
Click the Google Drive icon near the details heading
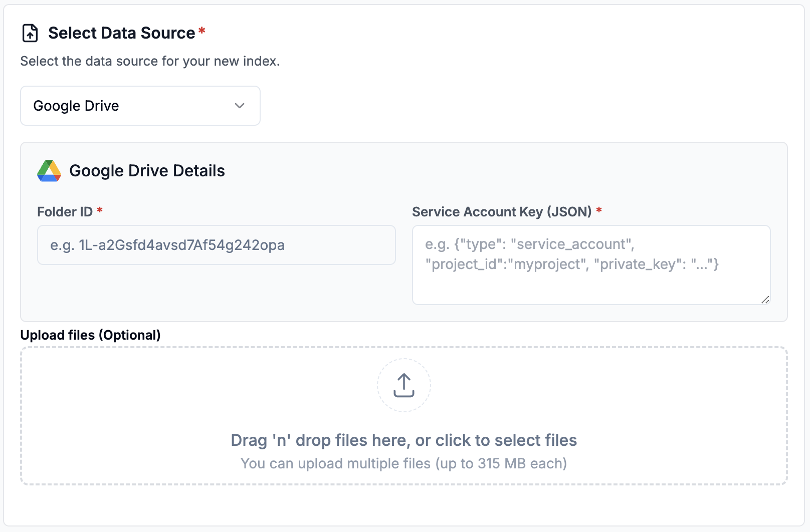coord(49,171)
